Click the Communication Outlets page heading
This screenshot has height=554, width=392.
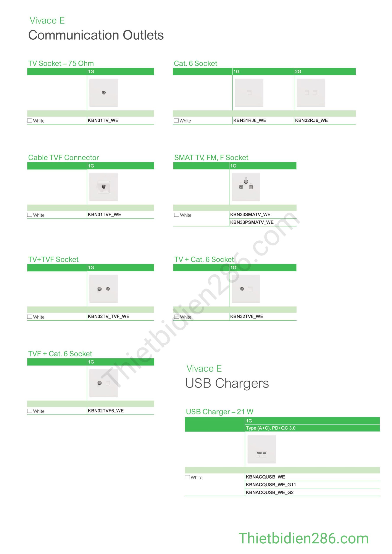coord(96,35)
